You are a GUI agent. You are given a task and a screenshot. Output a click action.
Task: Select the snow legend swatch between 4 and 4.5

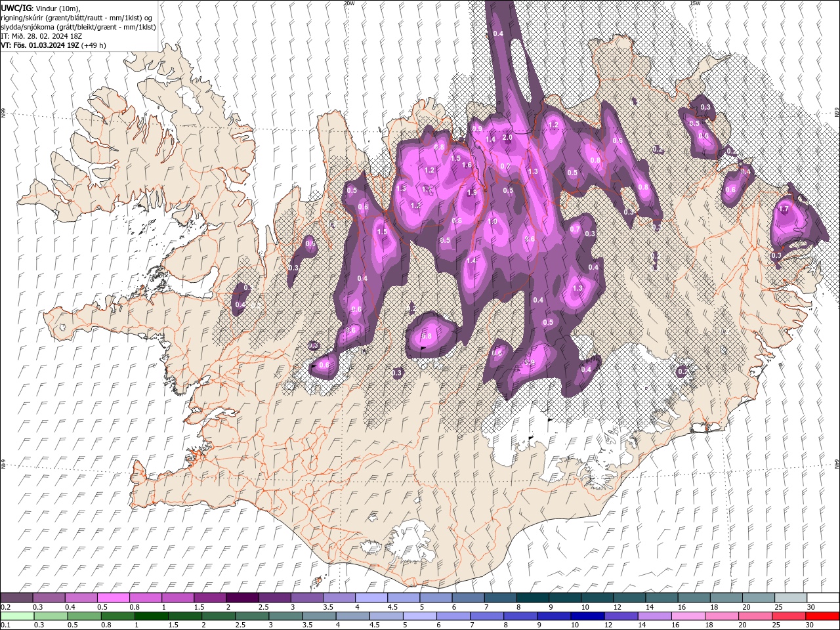pyautogui.click(x=371, y=598)
